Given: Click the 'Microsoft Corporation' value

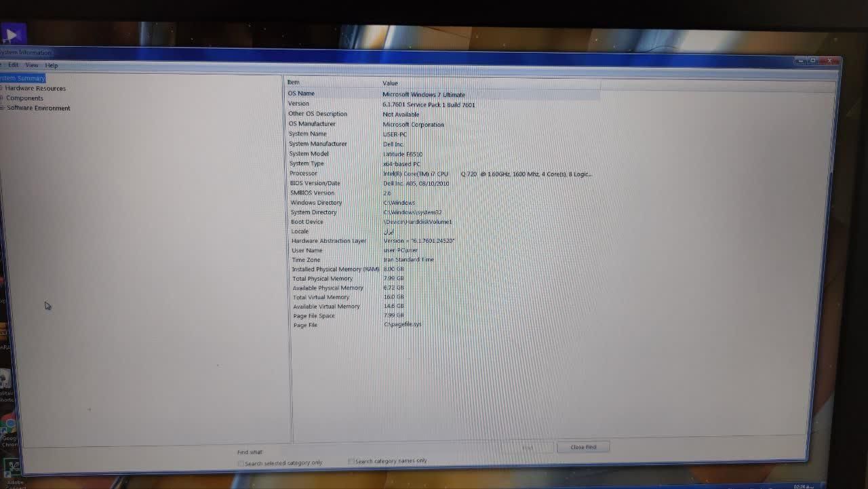Looking at the screenshot, I should [413, 124].
